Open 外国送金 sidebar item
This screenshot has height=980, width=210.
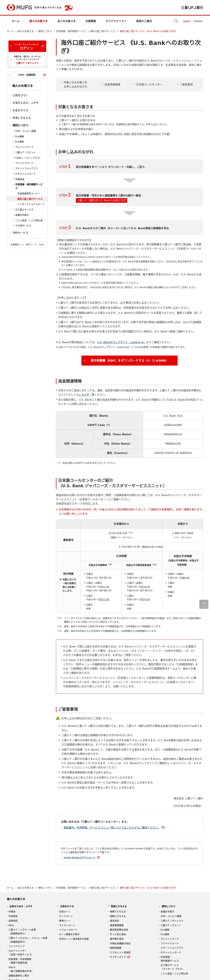pos(19,179)
